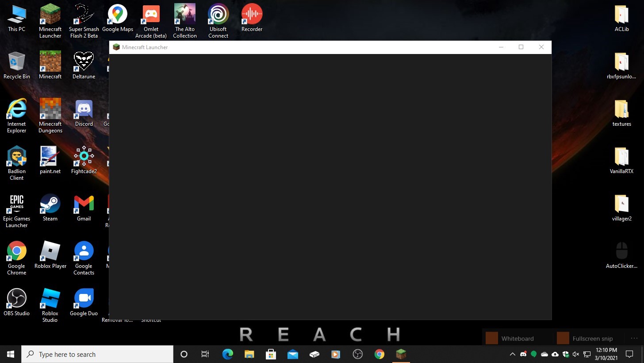644x363 pixels.
Task: Open Cortana from the taskbar circle
Action: tap(184, 354)
